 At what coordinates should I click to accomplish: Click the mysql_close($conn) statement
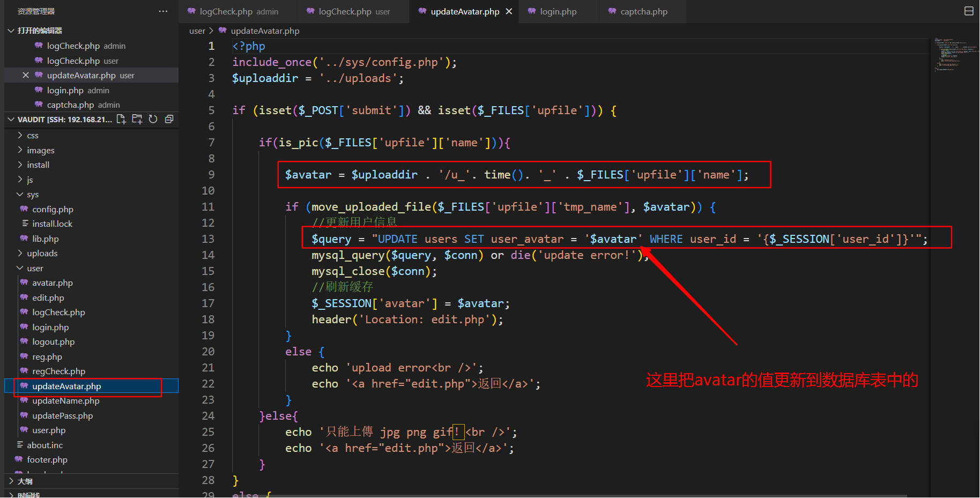pyautogui.click(x=374, y=271)
